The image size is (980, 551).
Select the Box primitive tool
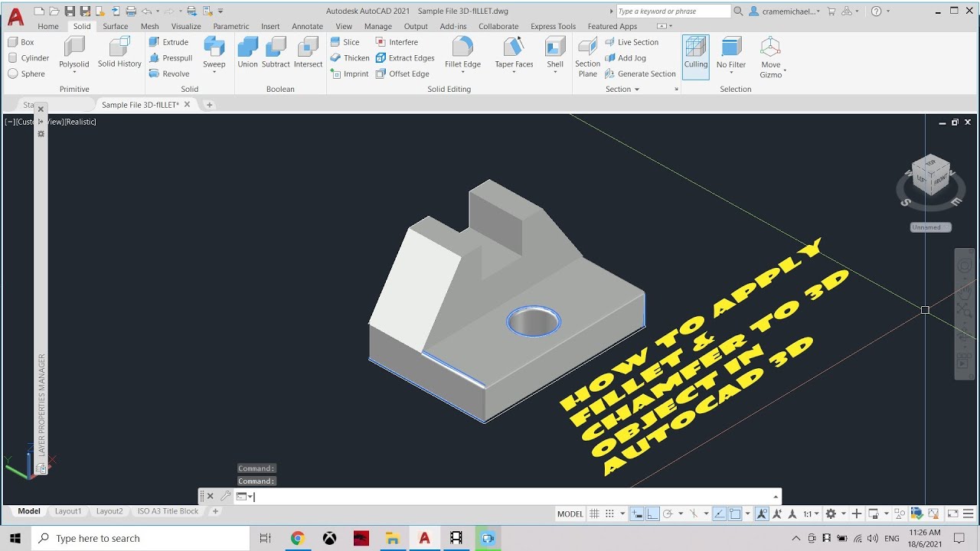coord(21,42)
